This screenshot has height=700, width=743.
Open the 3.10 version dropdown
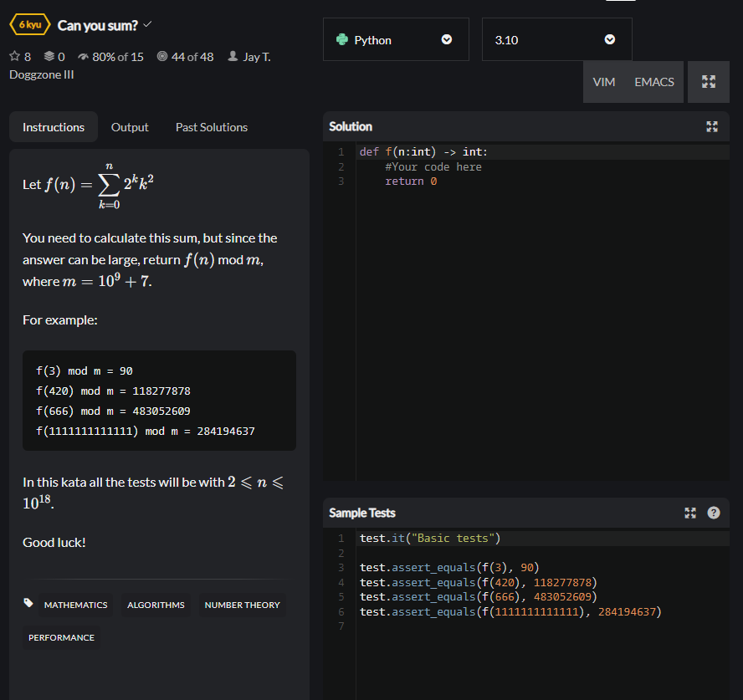tap(556, 40)
